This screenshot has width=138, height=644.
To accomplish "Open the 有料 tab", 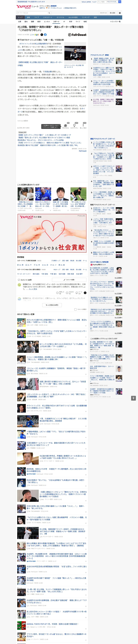I will pos(95,17).
